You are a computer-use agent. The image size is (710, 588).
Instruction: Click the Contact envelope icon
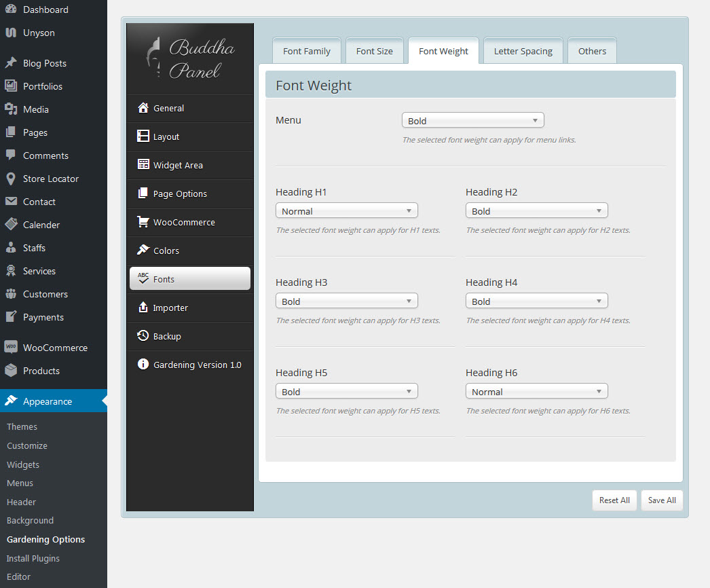(11, 201)
